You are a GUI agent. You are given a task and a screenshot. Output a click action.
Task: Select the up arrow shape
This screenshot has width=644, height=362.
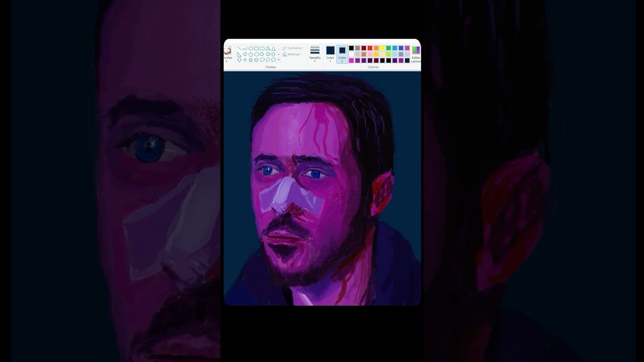tap(273, 54)
